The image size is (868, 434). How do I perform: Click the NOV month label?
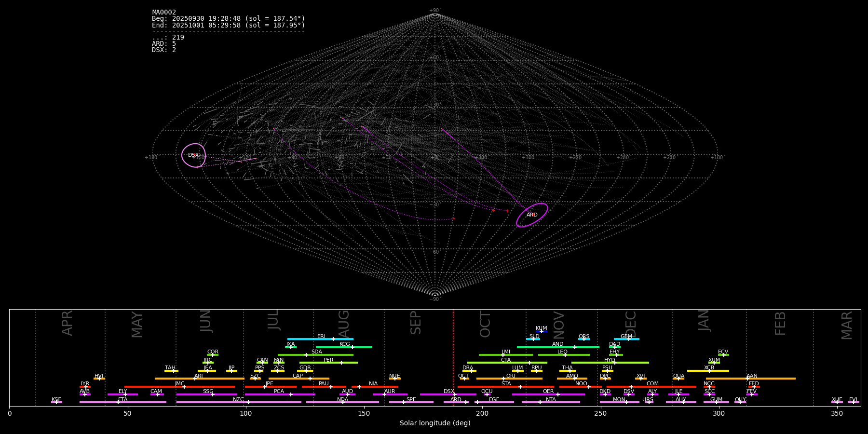tap(558, 325)
